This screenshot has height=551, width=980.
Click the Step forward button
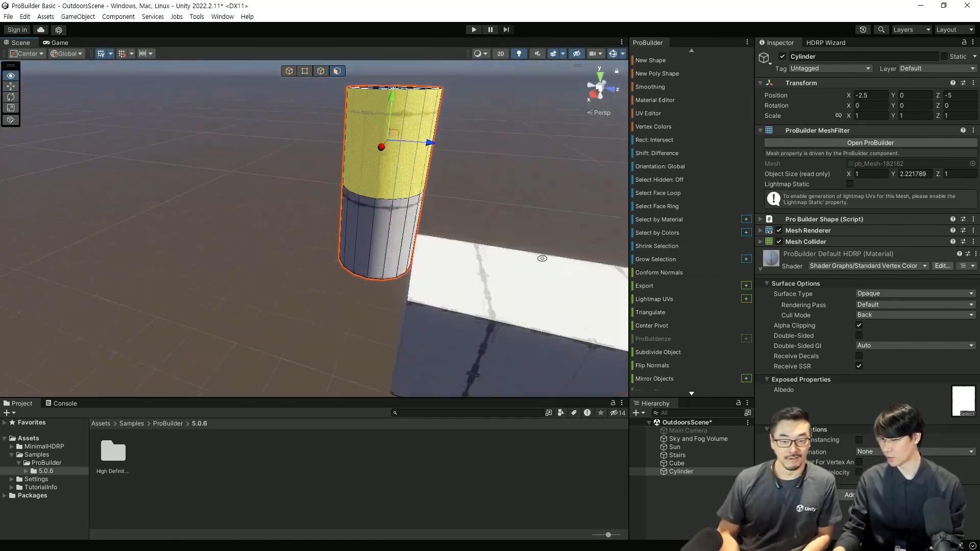coord(506,30)
